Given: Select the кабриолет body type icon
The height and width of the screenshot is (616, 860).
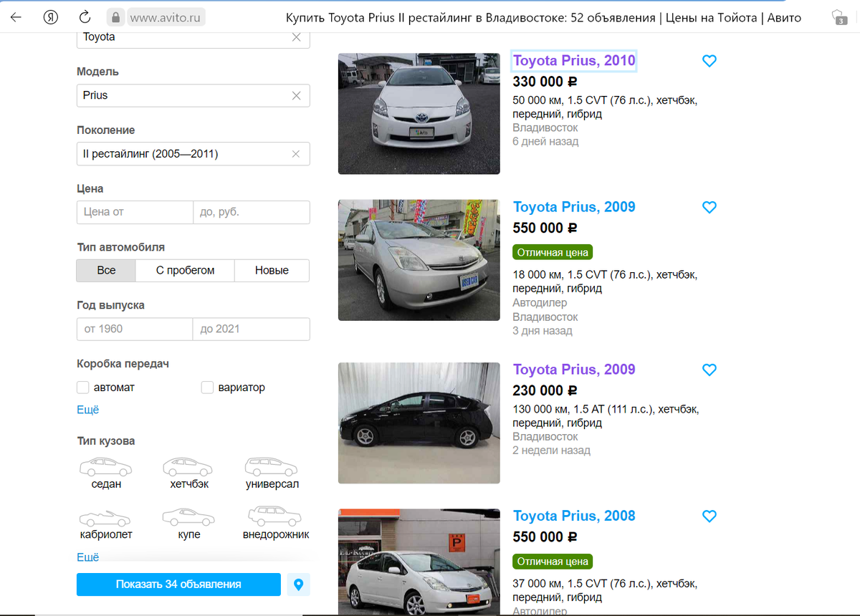Looking at the screenshot, I should (106, 524).
